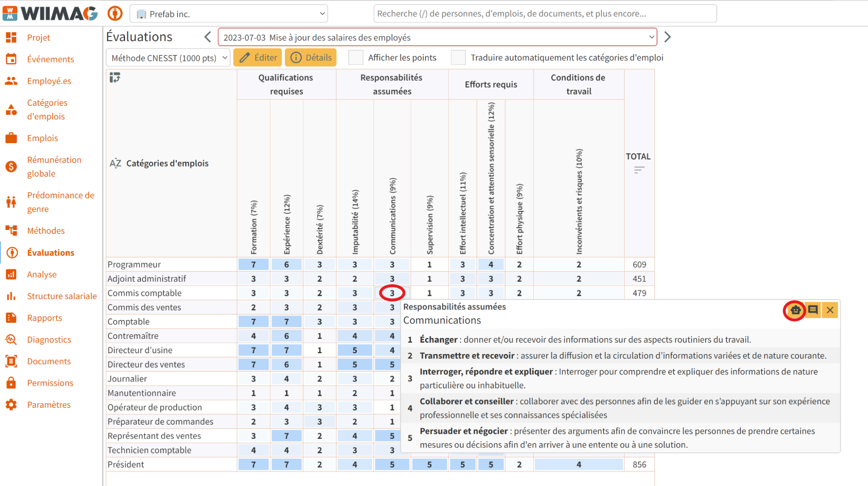Viewport: 868px width, 486px height.
Task: Open Employé.es page
Action: coord(49,81)
